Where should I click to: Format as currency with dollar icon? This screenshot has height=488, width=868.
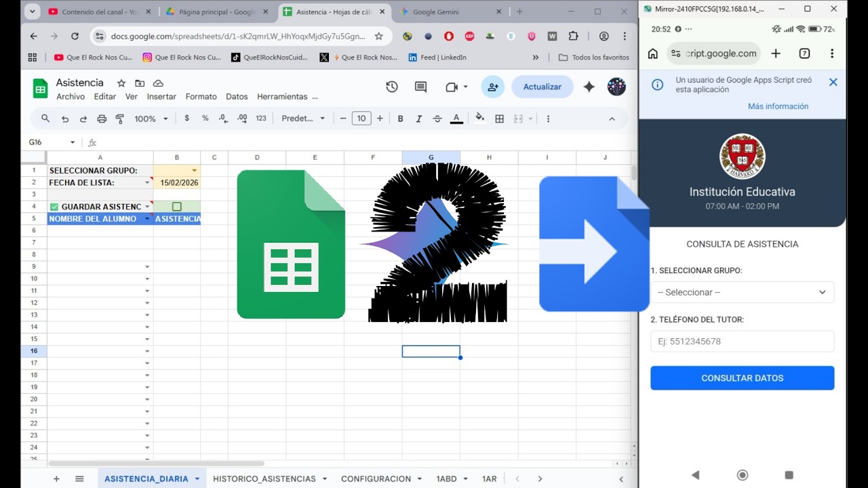pyautogui.click(x=187, y=119)
